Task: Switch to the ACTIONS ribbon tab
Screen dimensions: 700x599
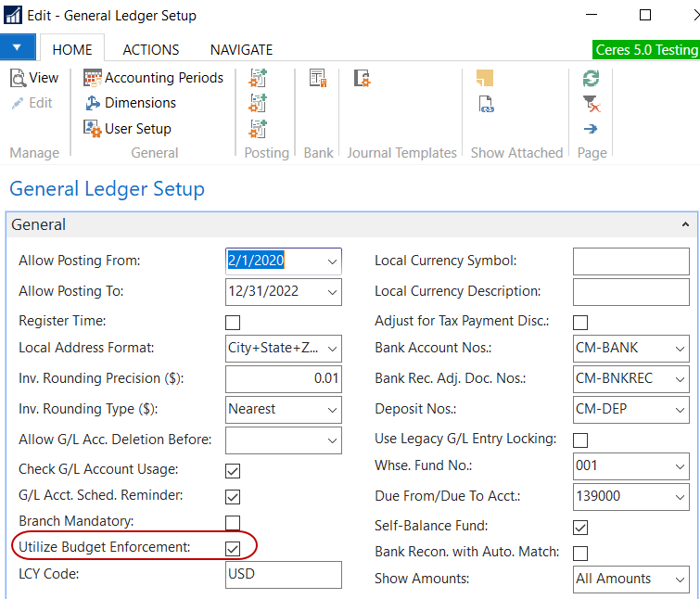Action: (151, 50)
